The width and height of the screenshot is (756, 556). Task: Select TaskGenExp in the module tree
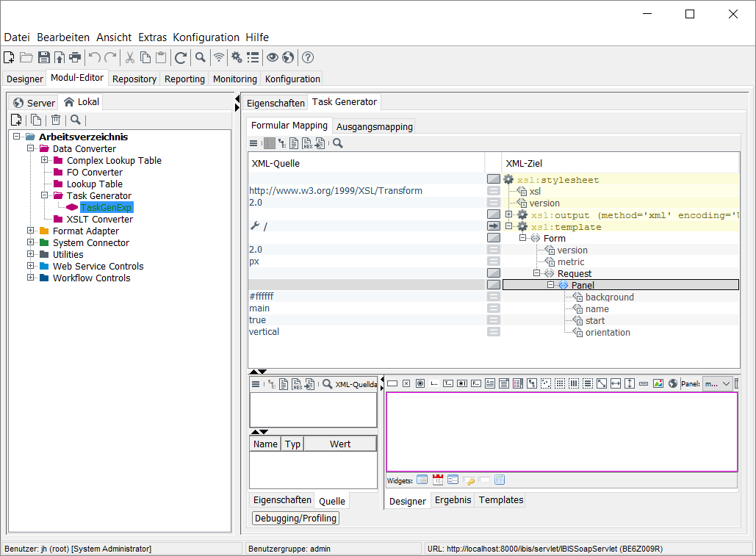(107, 208)
